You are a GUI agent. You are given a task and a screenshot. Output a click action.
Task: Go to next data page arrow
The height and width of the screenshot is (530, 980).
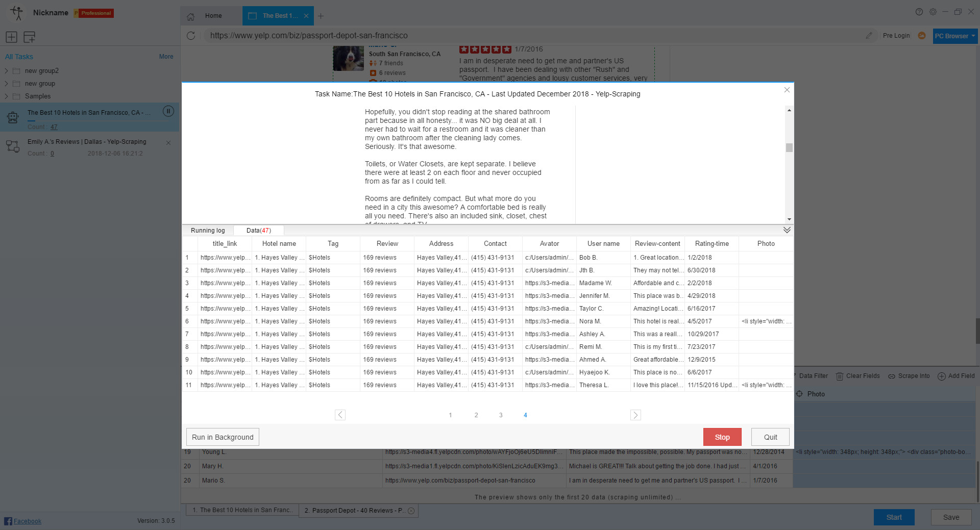(635, 415)
